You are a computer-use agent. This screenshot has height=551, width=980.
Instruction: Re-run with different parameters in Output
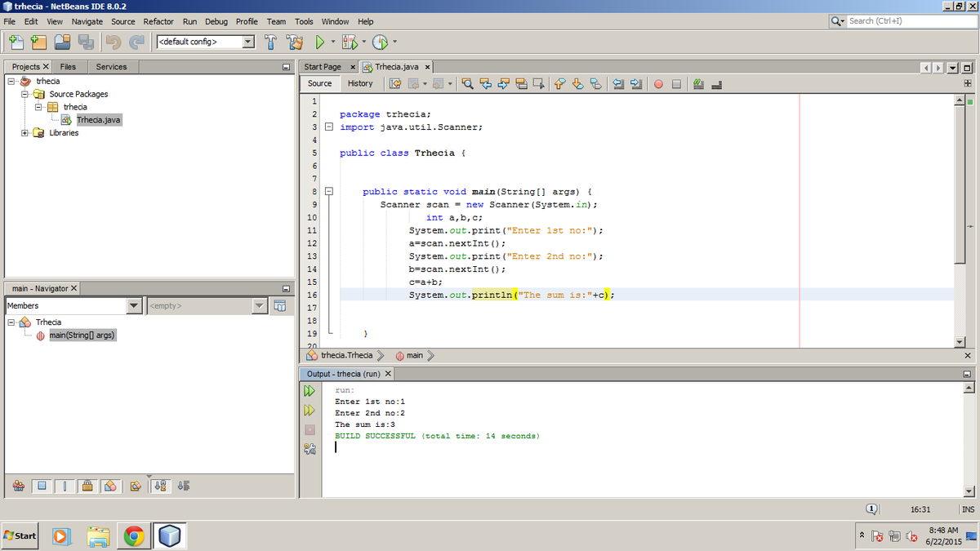(310, 411)
